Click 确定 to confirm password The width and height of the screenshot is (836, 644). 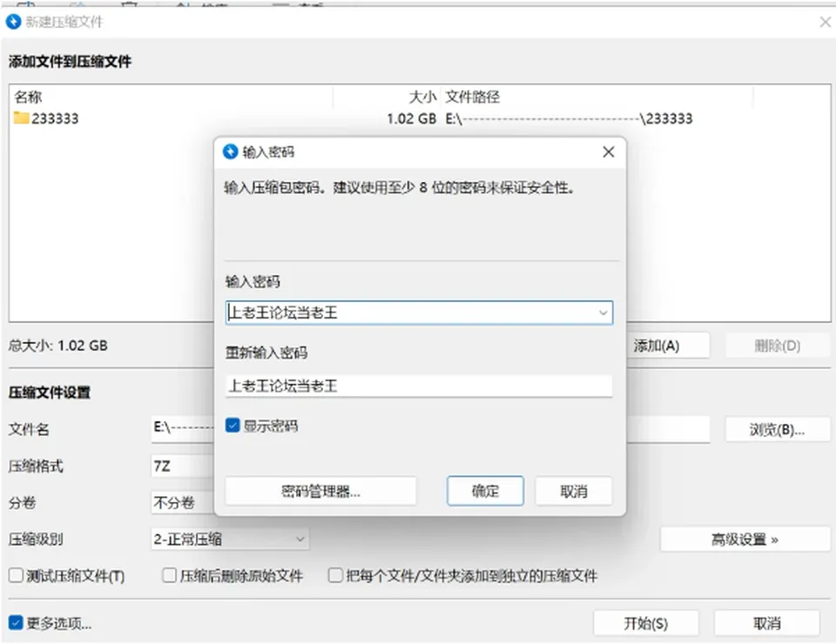click(485, 491)
